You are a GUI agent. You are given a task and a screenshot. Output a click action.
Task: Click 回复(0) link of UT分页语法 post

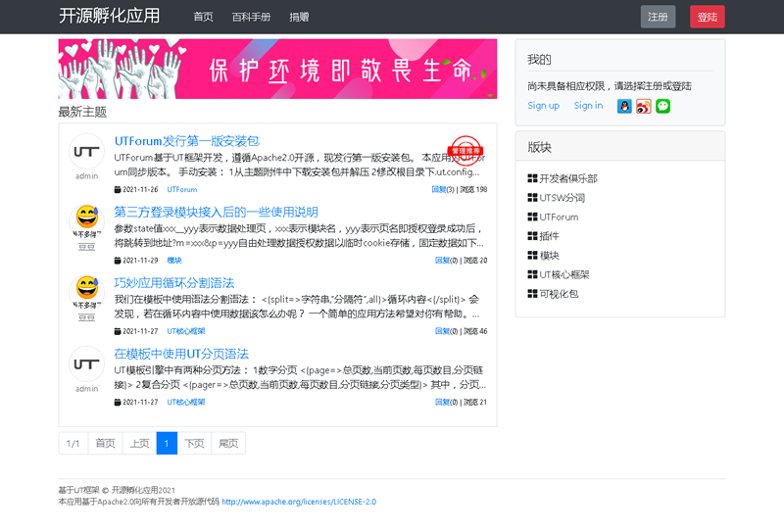(x=446, y=402)
